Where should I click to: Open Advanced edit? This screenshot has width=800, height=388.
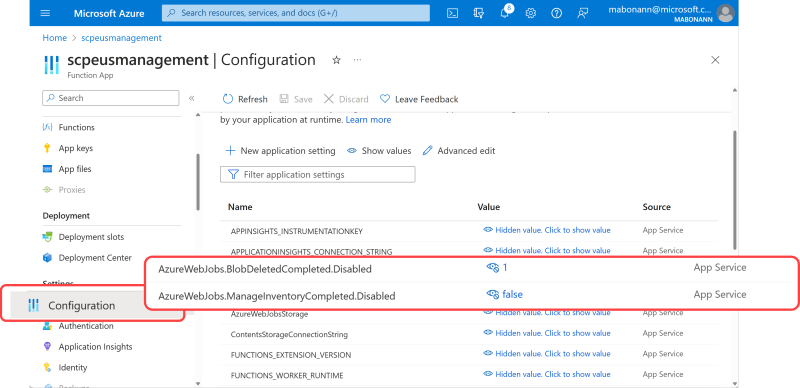coord(459,151)
